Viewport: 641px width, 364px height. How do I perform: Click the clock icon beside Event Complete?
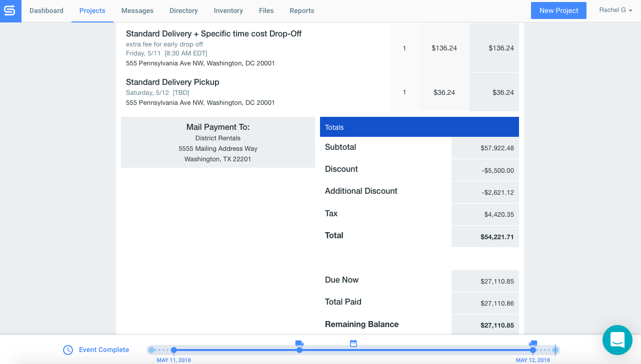(x=68, y=350)
